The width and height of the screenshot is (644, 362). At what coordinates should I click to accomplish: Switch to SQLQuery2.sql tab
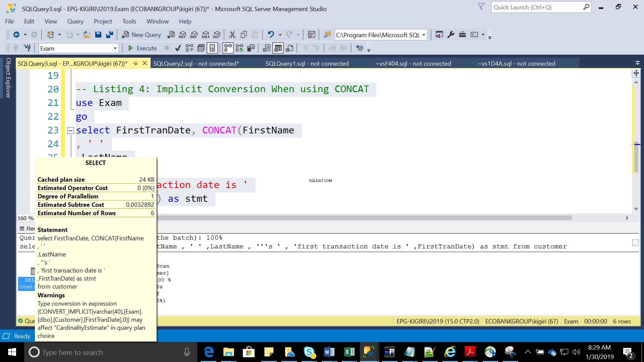tap(196, 63)
